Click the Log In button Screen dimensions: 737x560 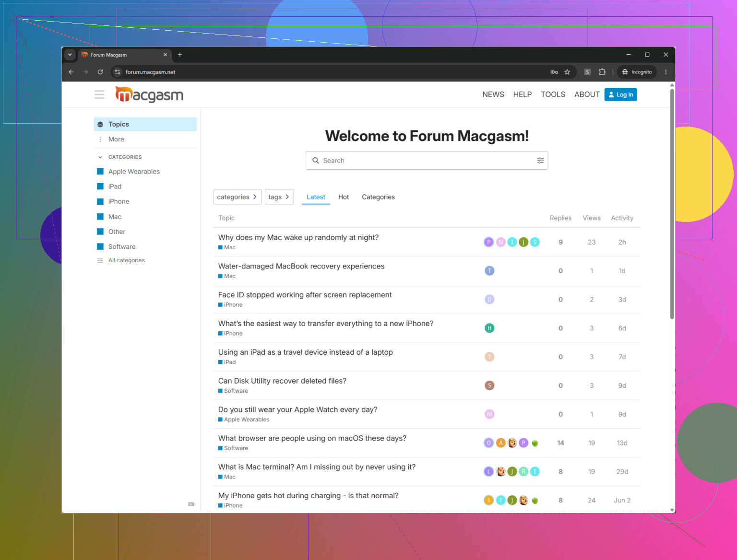click(621, 94)
